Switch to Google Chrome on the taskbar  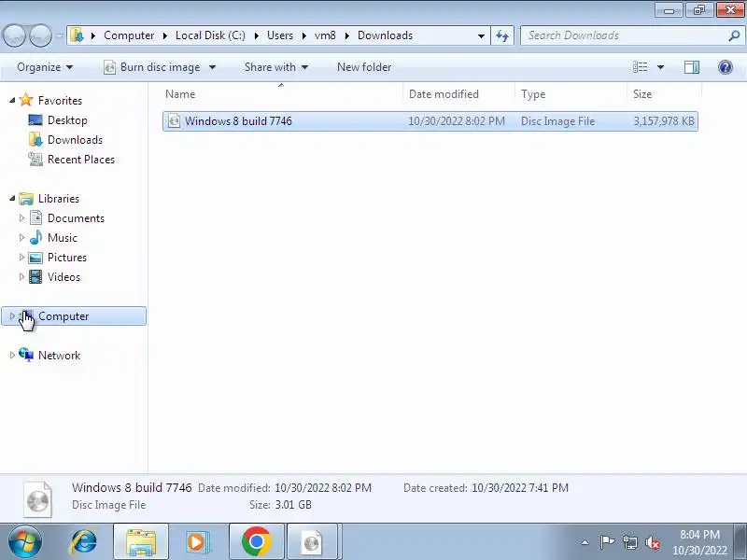[256, 542]
